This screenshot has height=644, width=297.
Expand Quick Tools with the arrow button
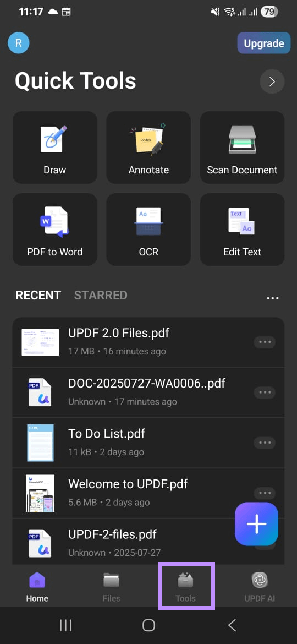click(x=272, y=81)
